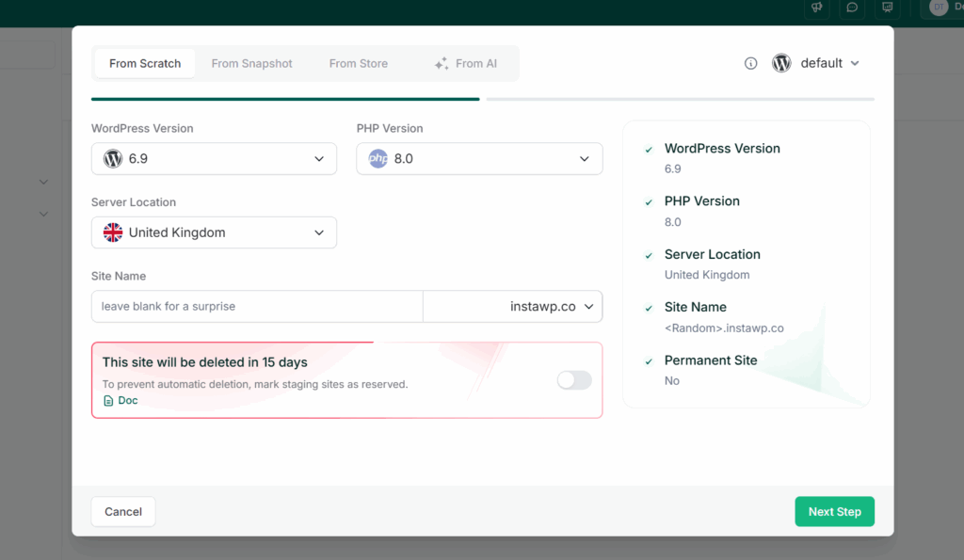This screenshot has height=560, width=964.
Task: Open the PHP Version 8.0 dropdown
Action: pos(479,158)
